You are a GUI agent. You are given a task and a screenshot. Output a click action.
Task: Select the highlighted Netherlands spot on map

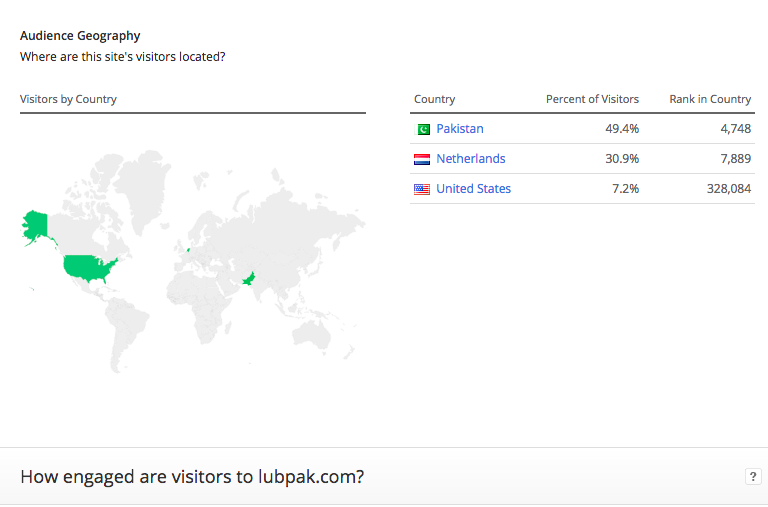(x=188, y=250)
